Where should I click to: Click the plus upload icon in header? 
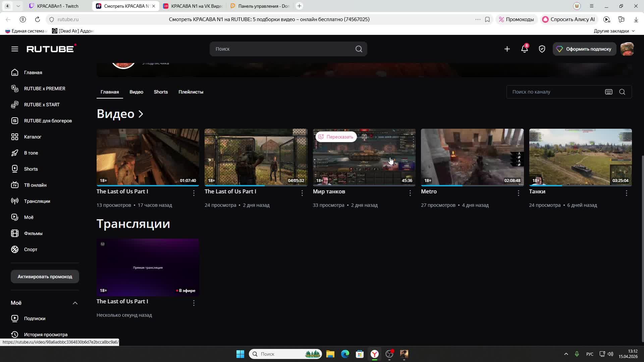[507, 49]
